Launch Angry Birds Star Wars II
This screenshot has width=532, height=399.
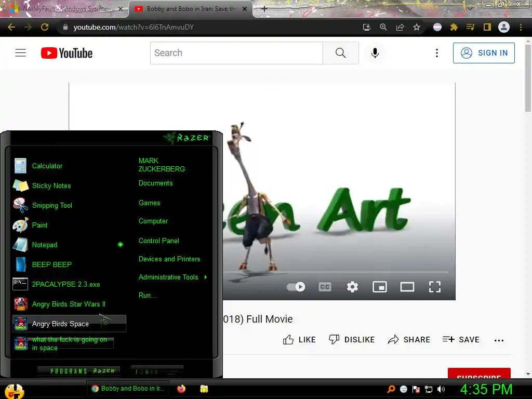click(69, 304)
